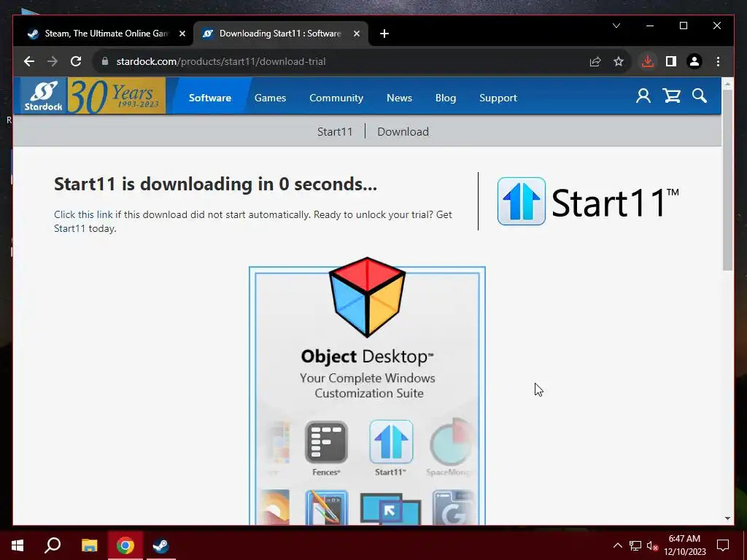Image resolution: width=747 pixels, height=560 pixels.
Task: Open Chrome three-dot menu
Action: click(x=718, y=61)
